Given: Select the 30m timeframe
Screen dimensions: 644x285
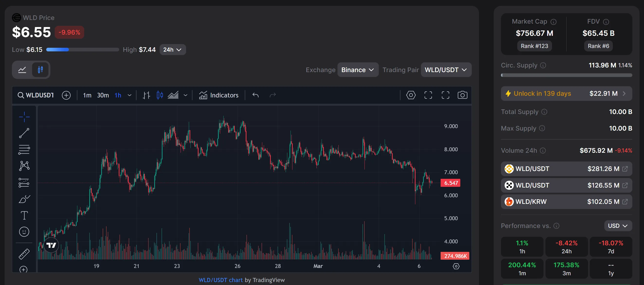Looking at the screenshot, I should (x=103, y=95).
